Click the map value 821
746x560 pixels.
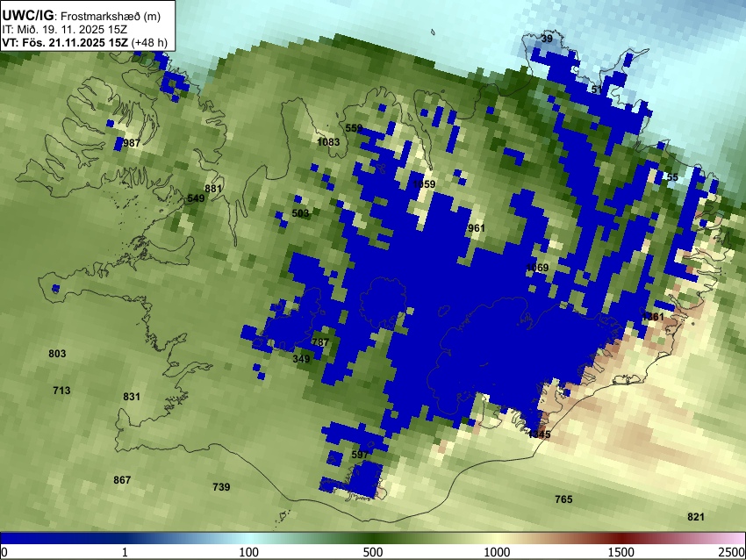(x=696, y=517)
